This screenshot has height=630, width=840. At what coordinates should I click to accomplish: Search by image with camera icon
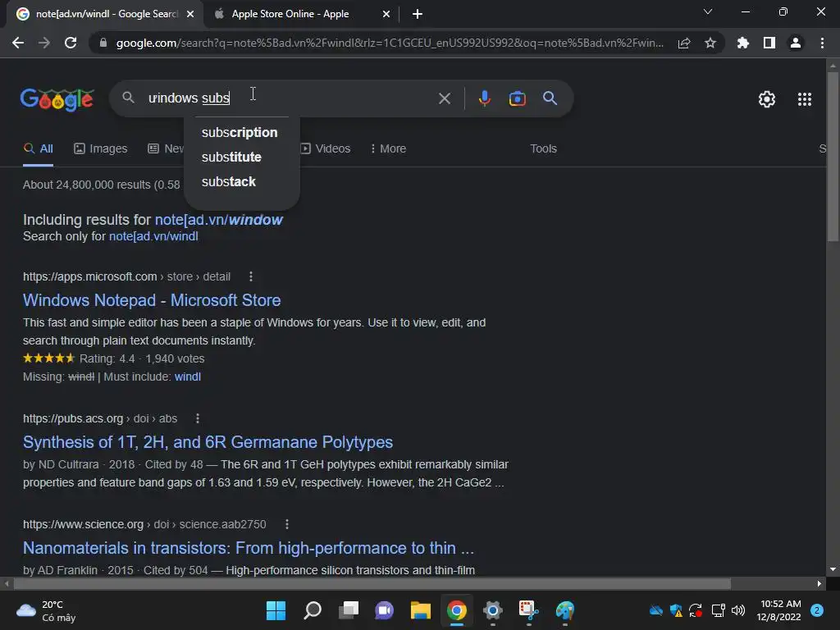point(517,98)
